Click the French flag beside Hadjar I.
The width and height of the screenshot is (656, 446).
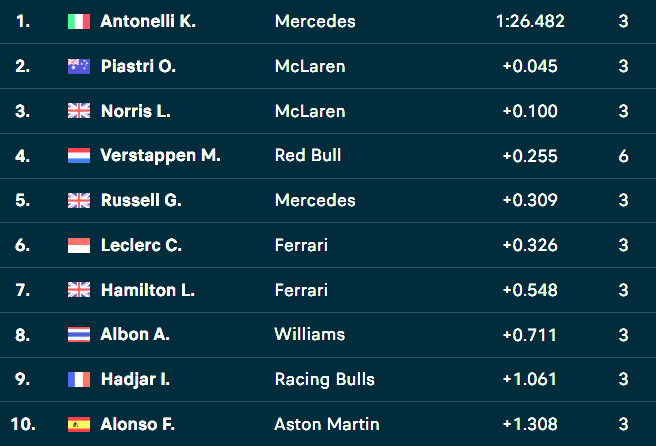[x=79, y=379]
